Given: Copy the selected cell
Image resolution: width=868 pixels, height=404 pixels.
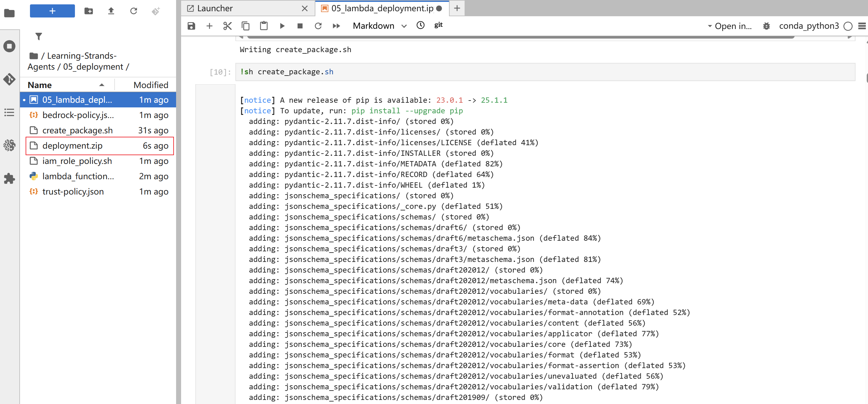Looking at the screenshot, I should (x=246, y=26).
